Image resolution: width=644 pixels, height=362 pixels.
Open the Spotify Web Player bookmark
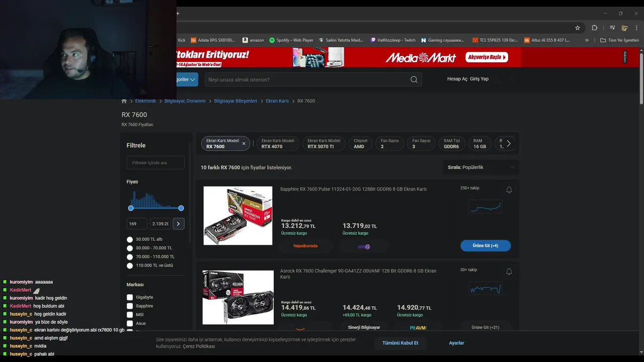tap(291, 40)
